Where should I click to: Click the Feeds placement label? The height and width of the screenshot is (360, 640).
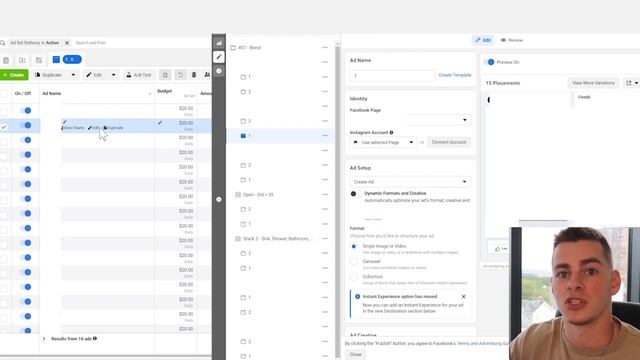[x=584, y=97]
